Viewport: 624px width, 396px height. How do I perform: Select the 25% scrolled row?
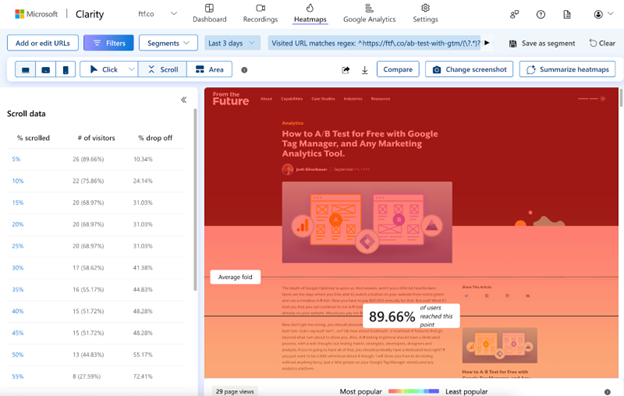pos(96,246)
